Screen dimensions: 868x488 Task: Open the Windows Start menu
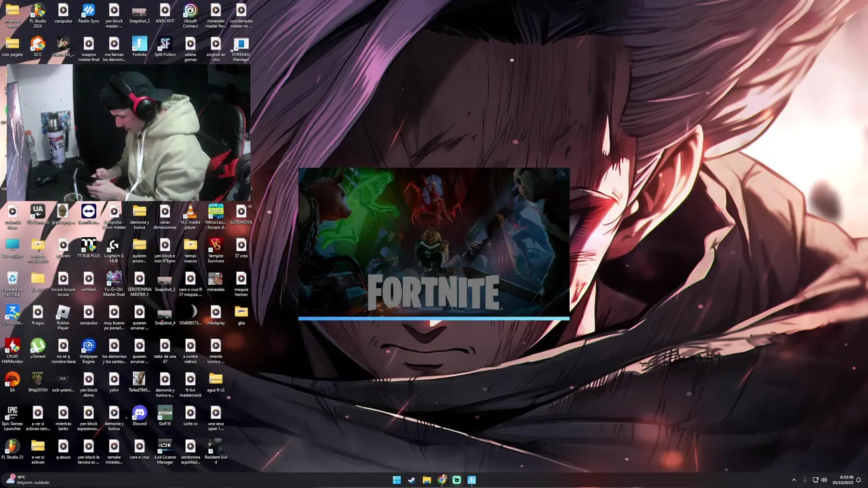(x=397, y=480)
